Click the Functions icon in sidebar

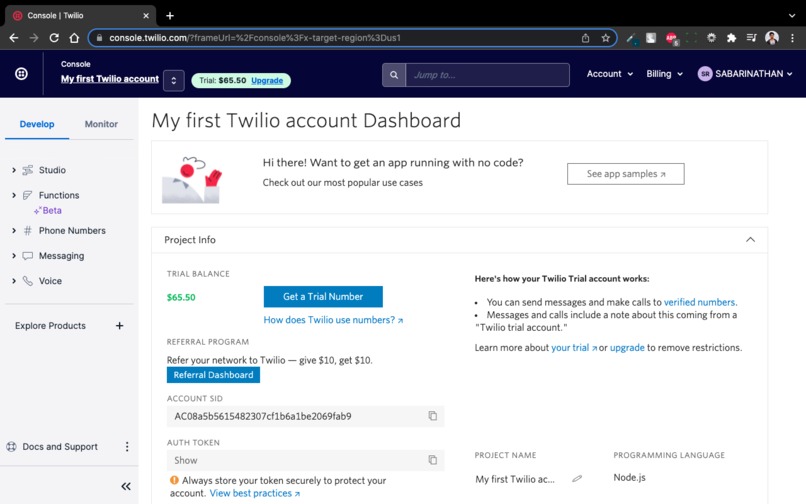point(28,195)
